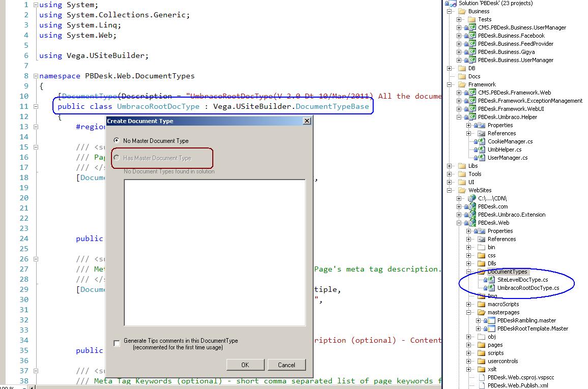
Task: Click the empty document types list box
Action: [x=214, y=252]
